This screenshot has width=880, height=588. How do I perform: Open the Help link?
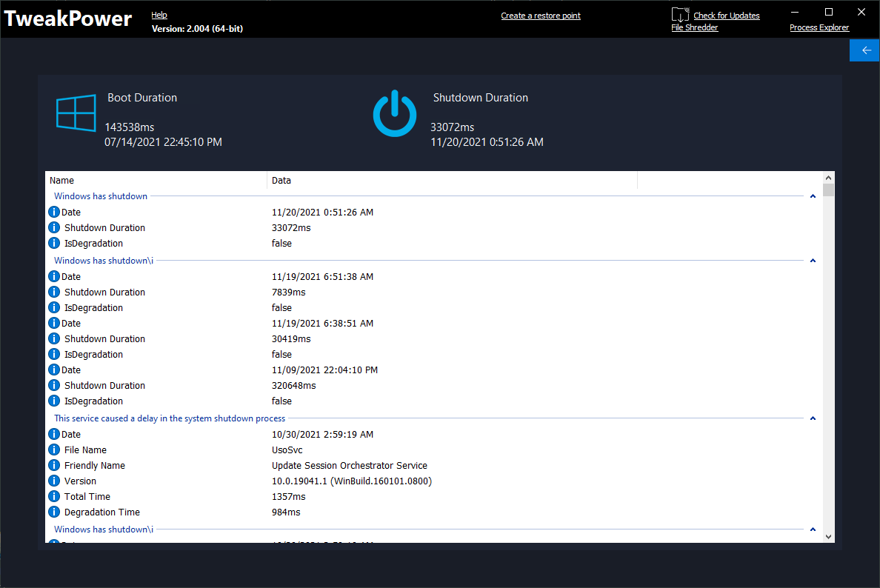(159, 15)
